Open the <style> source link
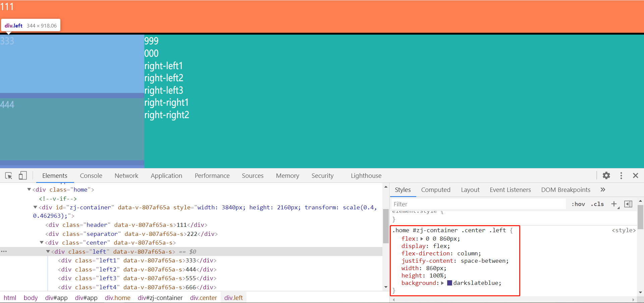Image resolution: width=644 pixels, height=303 pixels. [x=624, y=230]
